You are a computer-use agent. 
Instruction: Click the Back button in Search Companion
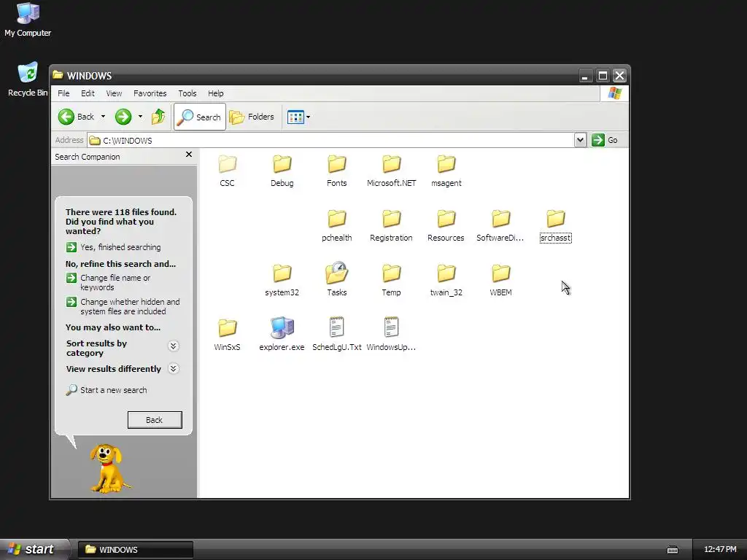tap(155, 420)
